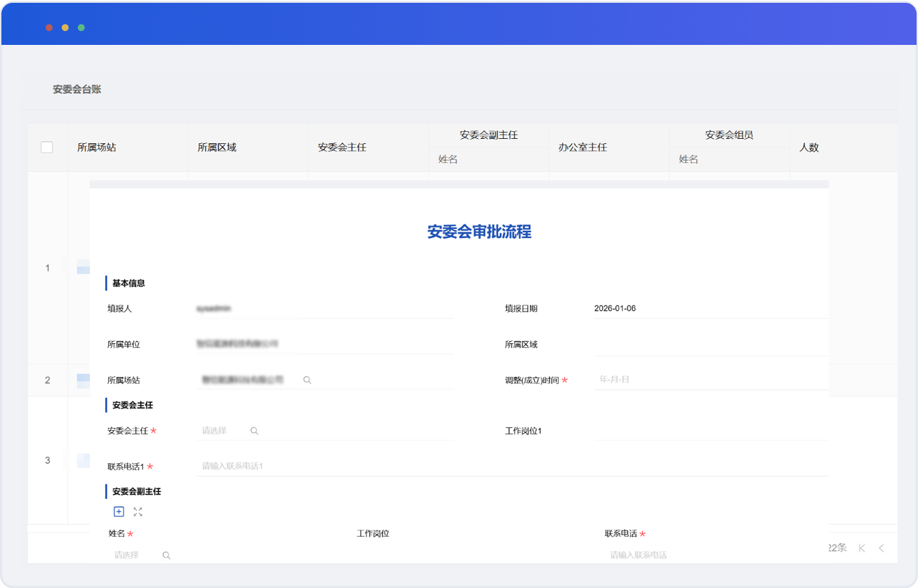Select the 安委会台账 tab title
This screenshot has height=588, width=918.
pos(77,89)
